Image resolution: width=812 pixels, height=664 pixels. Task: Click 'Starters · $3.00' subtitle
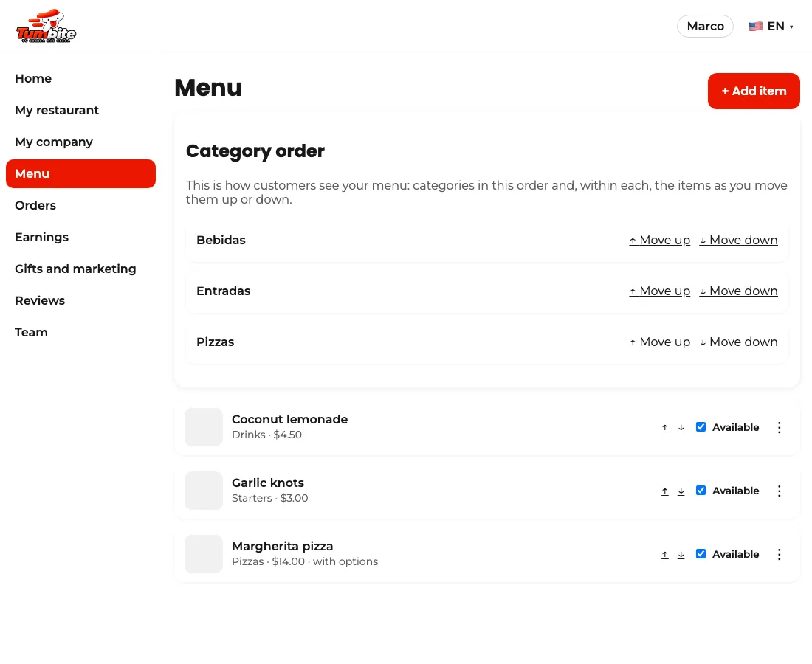269,499
